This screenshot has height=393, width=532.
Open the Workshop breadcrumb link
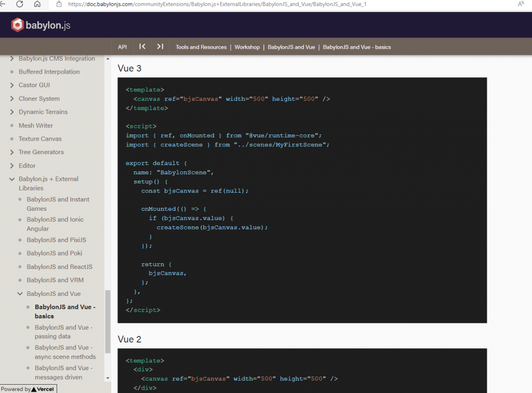tap(247, 47)
